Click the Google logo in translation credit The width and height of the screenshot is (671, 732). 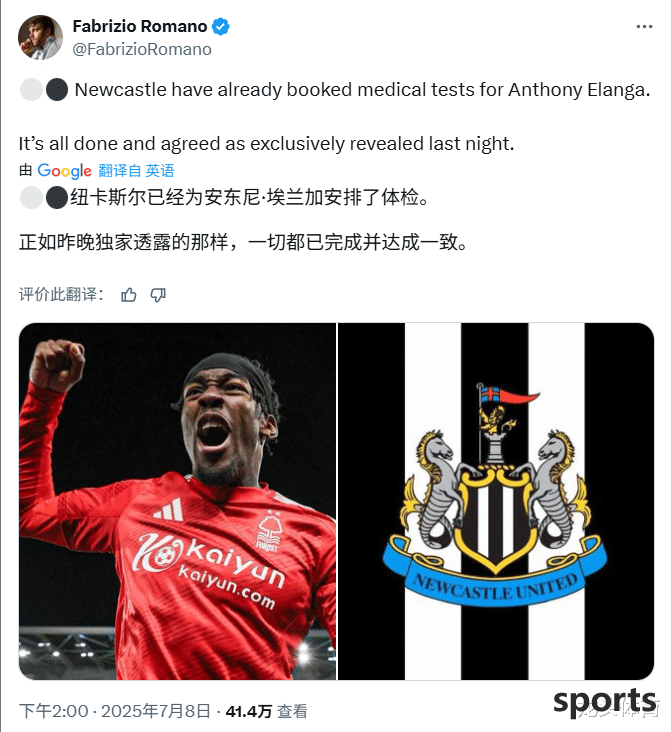64,171
